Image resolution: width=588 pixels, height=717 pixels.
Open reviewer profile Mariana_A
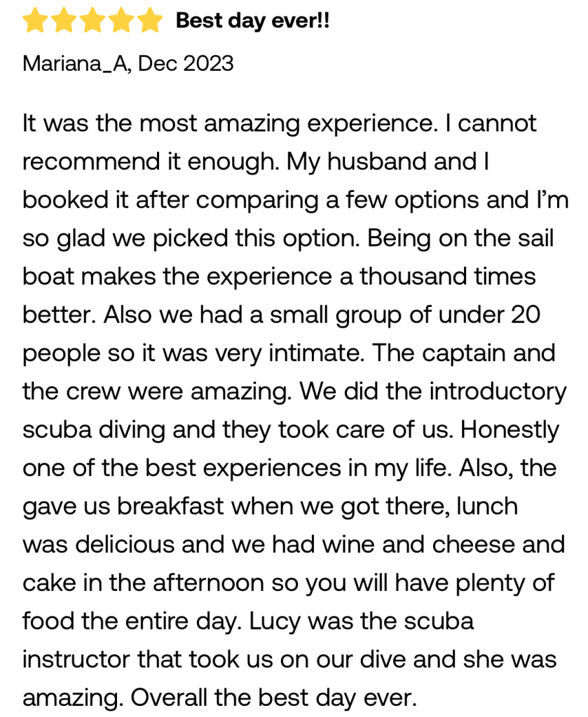click(x=76, y=64)
